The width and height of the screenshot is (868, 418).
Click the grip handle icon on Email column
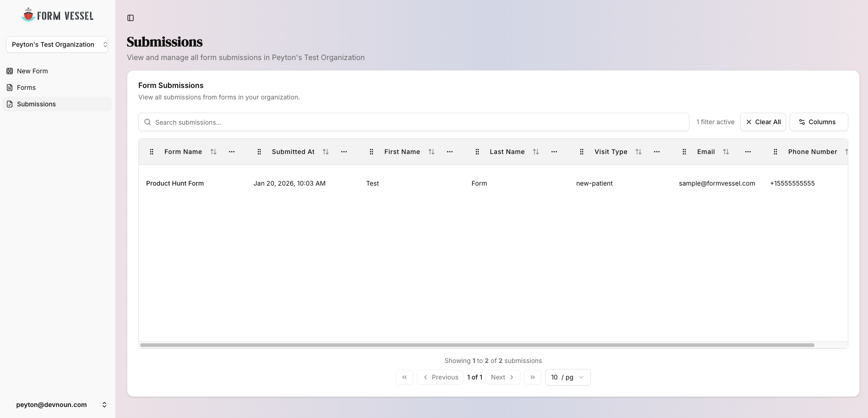coord(684,152)
